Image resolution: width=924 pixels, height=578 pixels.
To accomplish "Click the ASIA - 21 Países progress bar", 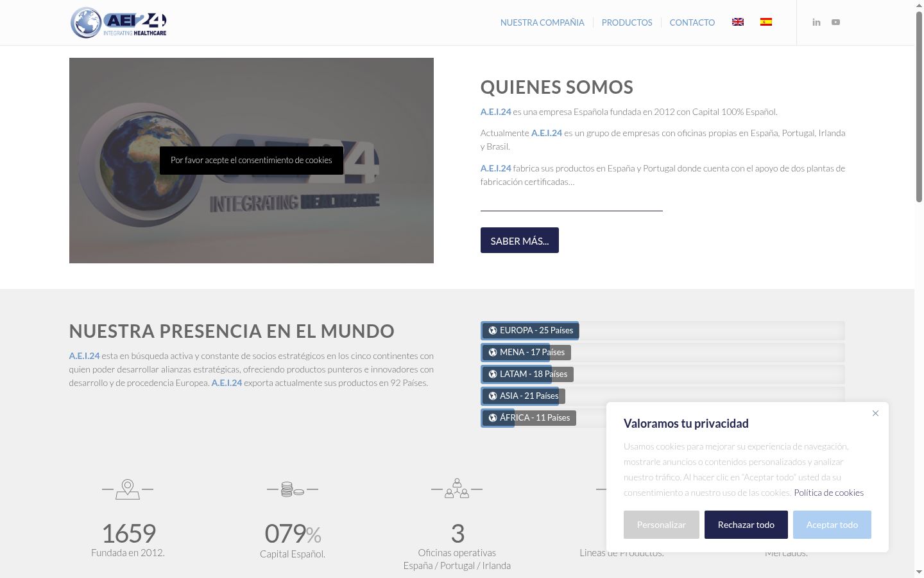I will pos(663,396).
